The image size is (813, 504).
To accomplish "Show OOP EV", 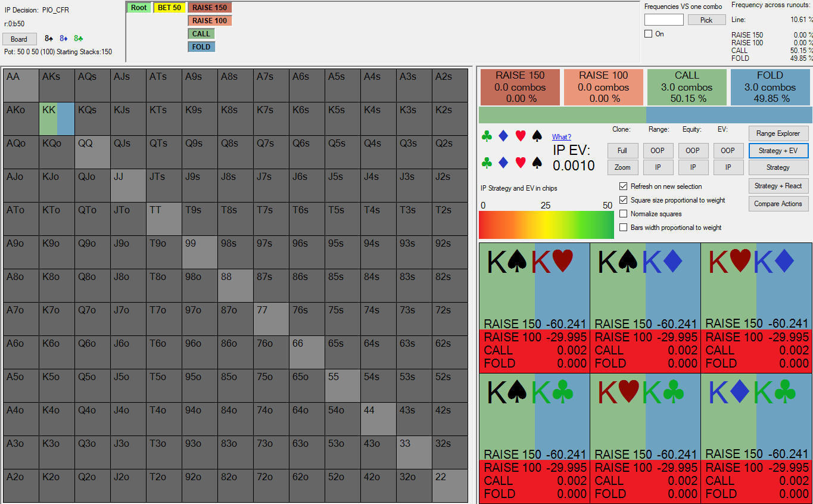I will coord(728,151).
